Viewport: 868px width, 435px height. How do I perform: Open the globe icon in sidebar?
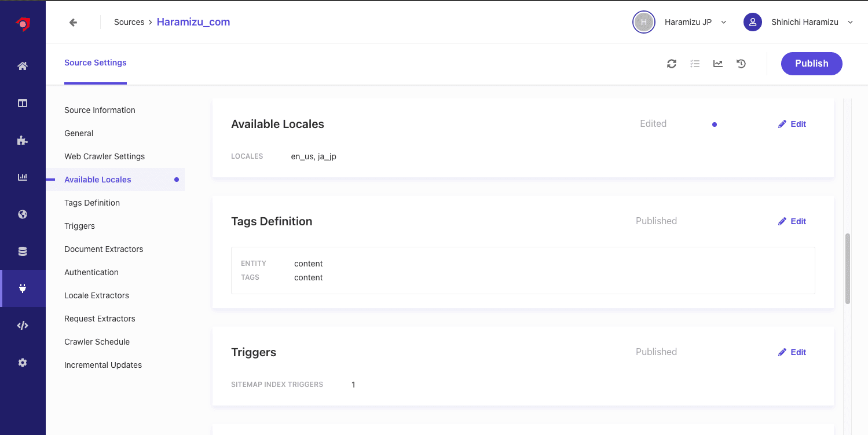click(x=23, y=214)
